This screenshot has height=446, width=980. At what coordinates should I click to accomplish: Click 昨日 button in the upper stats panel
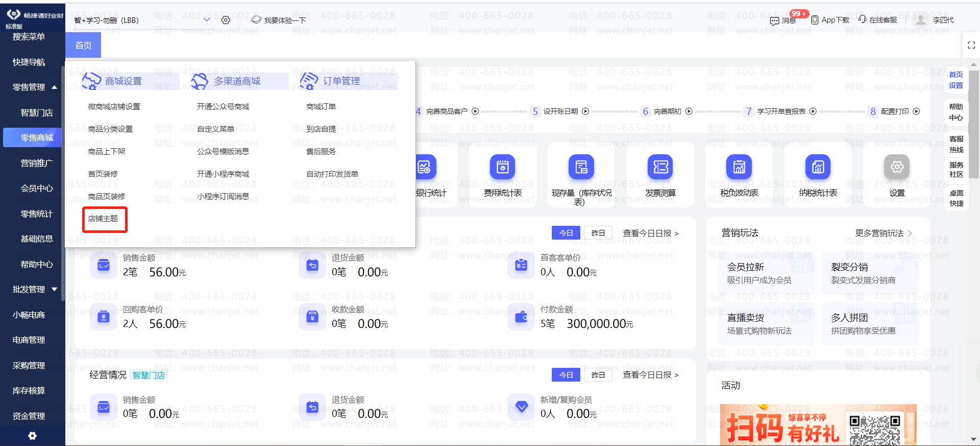(598, 233)
